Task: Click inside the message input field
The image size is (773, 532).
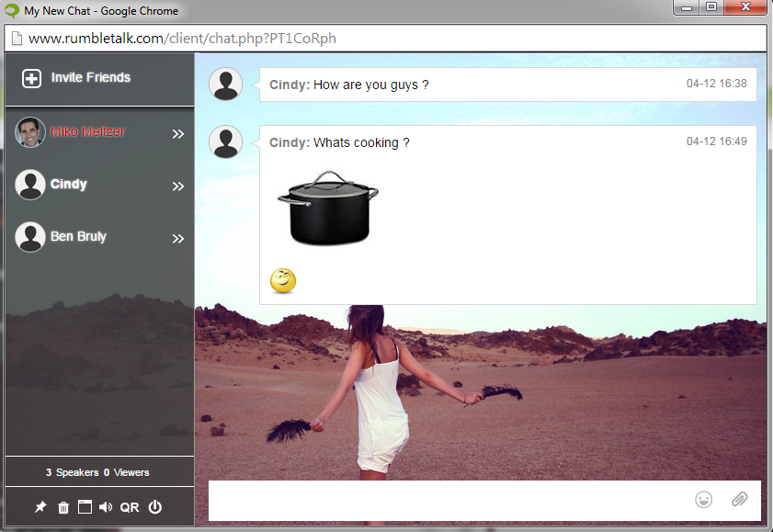Action: 441,501
